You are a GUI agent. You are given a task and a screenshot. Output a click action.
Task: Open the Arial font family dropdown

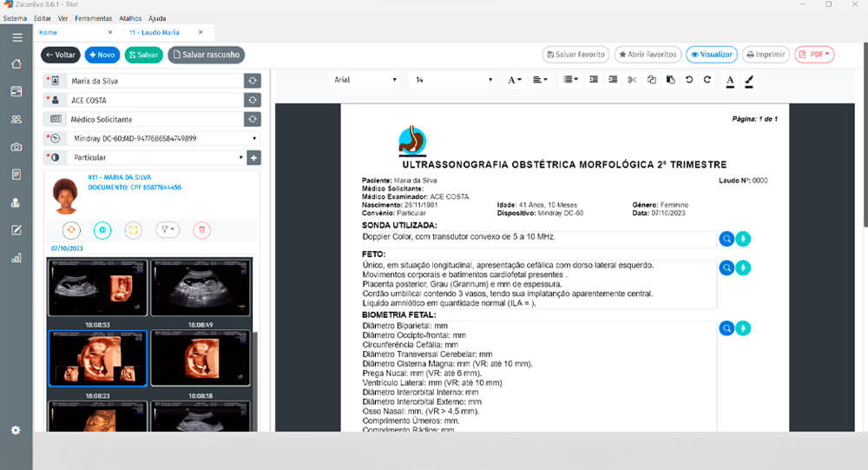[365, 80]
